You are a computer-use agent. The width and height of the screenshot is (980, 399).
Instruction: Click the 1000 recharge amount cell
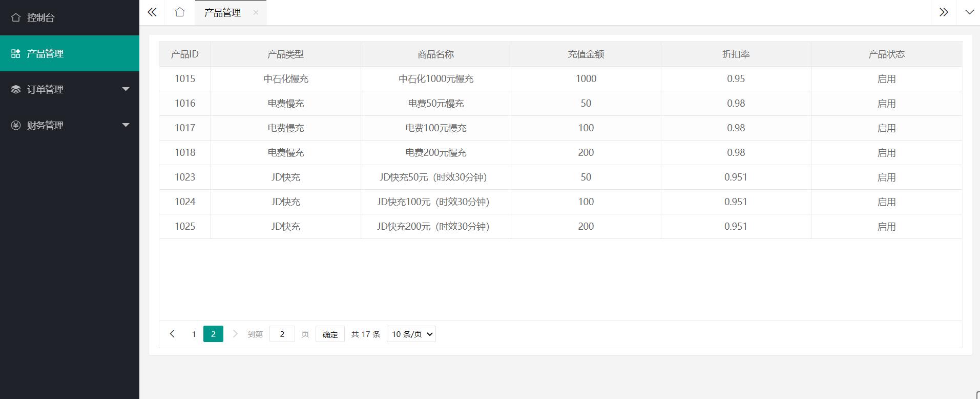(x=586, y=78)
